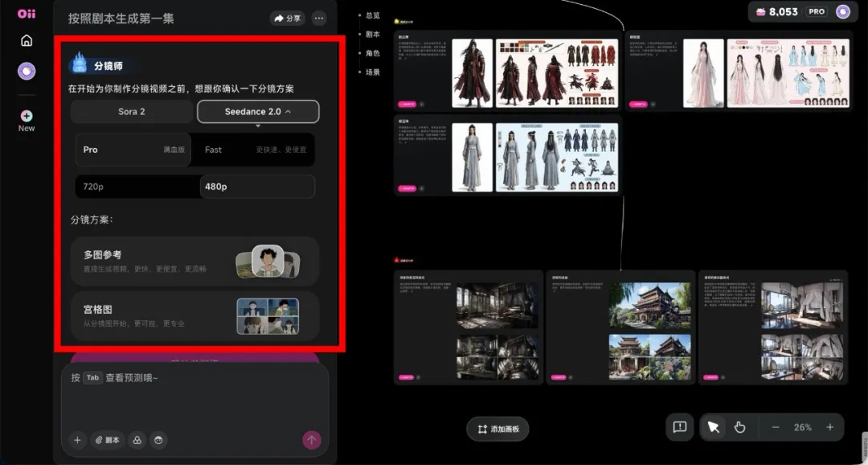This screenshot has width=868, height=465.
Task: Click the face icon in chat box
Action: (x=159, y=440)
